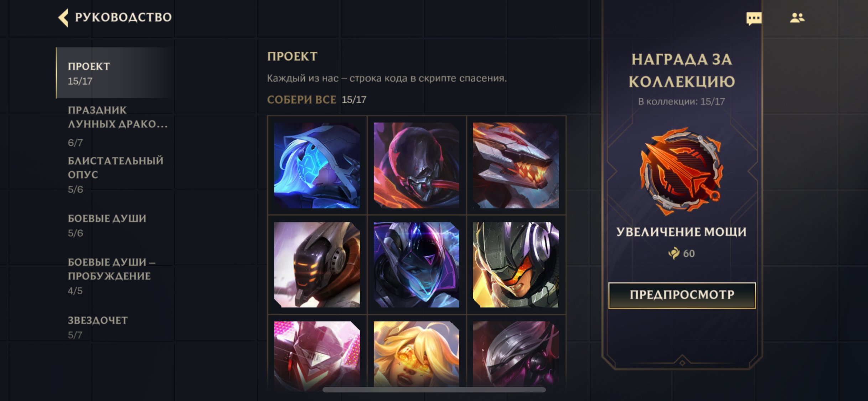Click the Предпросмотр button
The height and width of the screenshot is (401, 868).
(682, 295)
